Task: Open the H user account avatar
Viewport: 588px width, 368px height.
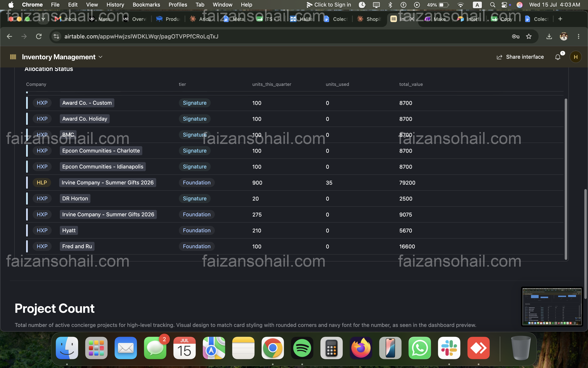Action: [575, 57]
